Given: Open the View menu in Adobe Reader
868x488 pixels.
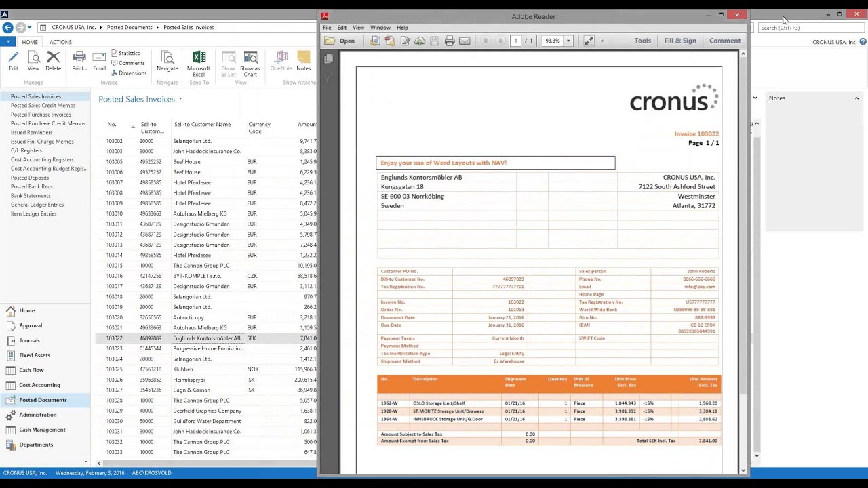Looking at the screenshot, I should click(358, 28).
